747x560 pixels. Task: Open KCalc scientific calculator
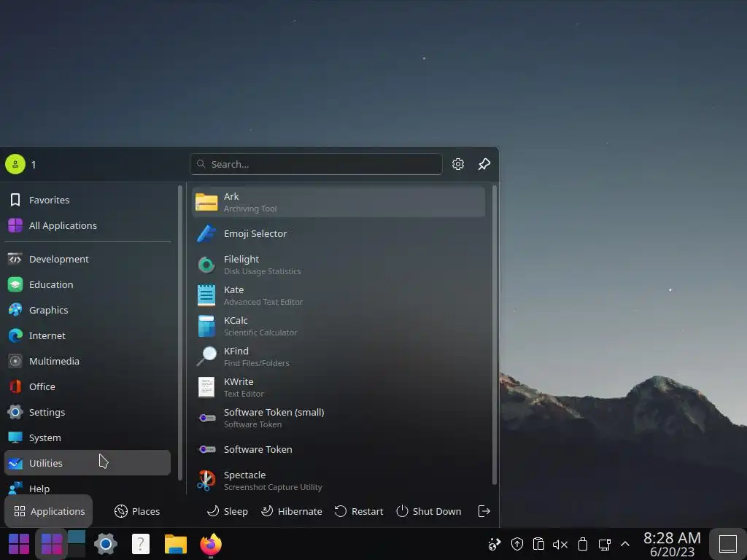coord(338,326)
